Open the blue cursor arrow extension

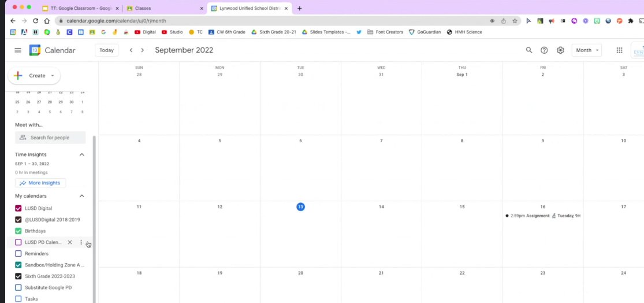(528, 21)
